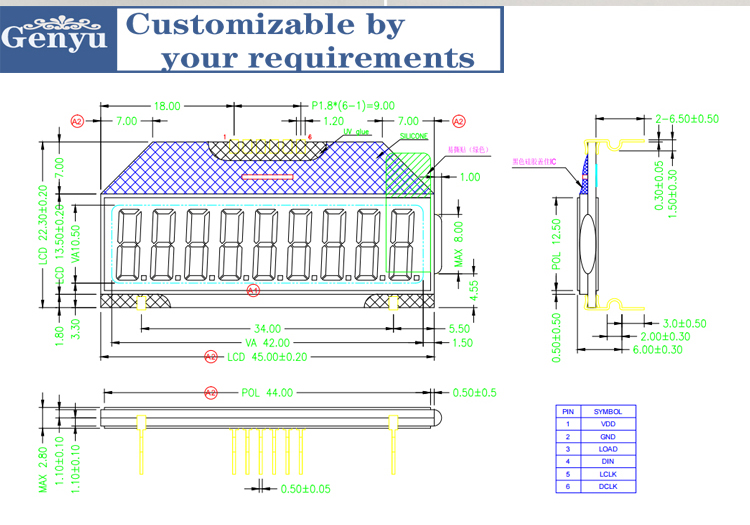Click the A2 marker next to POL 44.00
The width and height of the screenshot is (750, 525).
click(210, 392)
